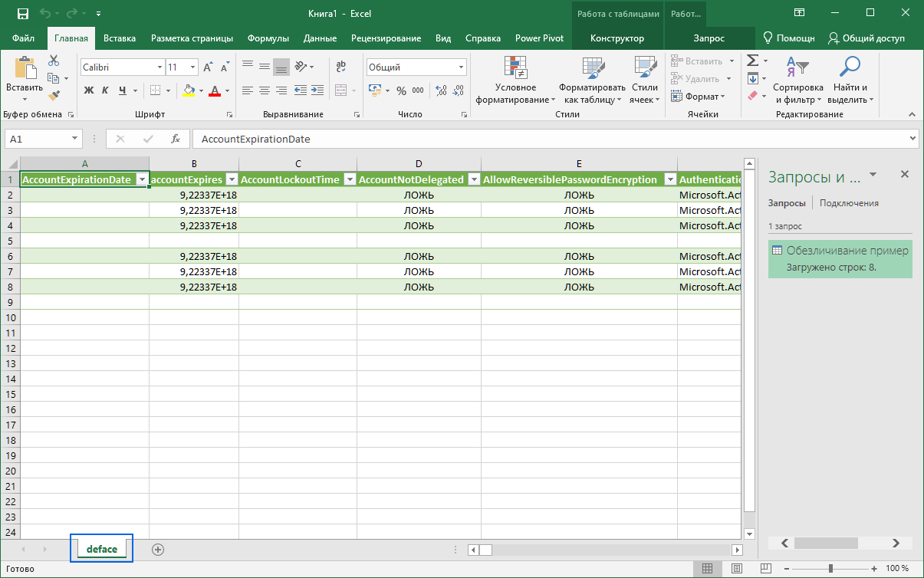
Task: Open the Вставка ribbon tab
Action: point(120,38)
